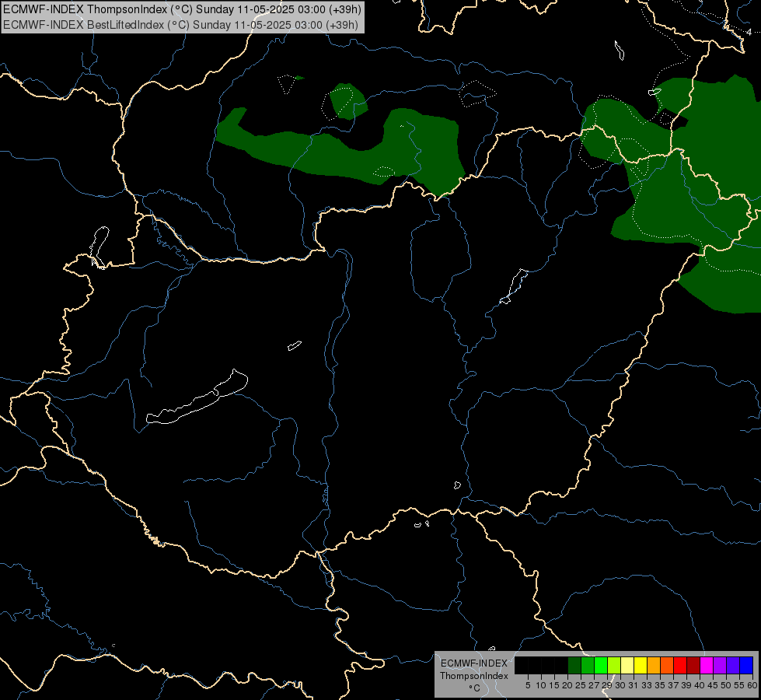Click the ECMWF-INDEX label in the legend
Viewport: 761px width, 700px height.
click(x=474, y=663)
